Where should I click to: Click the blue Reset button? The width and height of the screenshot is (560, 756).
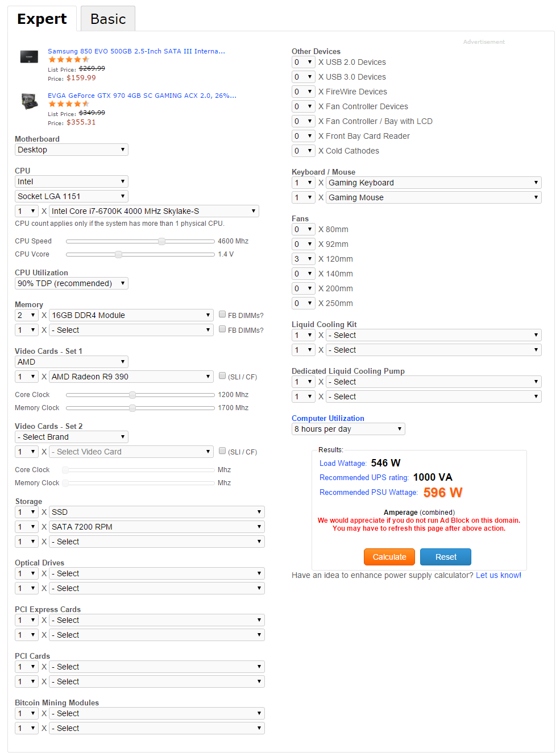click(x=446, y=557)
